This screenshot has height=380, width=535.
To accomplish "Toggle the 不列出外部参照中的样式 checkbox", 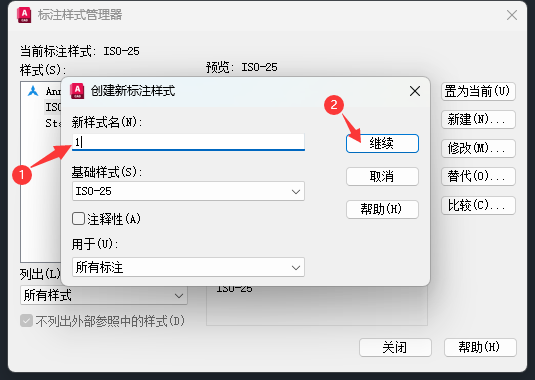I will (x=27, y=321).
